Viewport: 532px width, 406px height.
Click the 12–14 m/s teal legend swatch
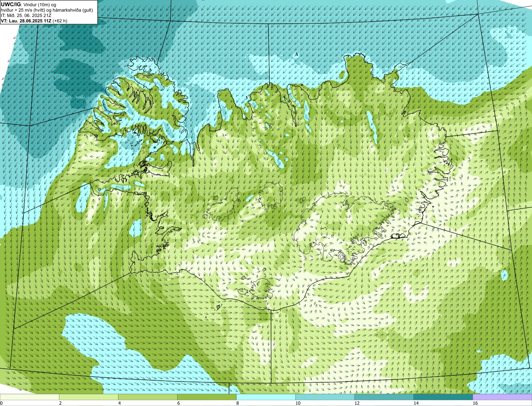pos(384,397)
